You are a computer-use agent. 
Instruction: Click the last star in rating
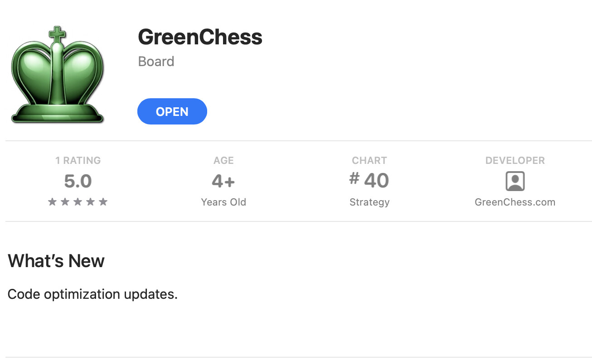tap(103, 202)
